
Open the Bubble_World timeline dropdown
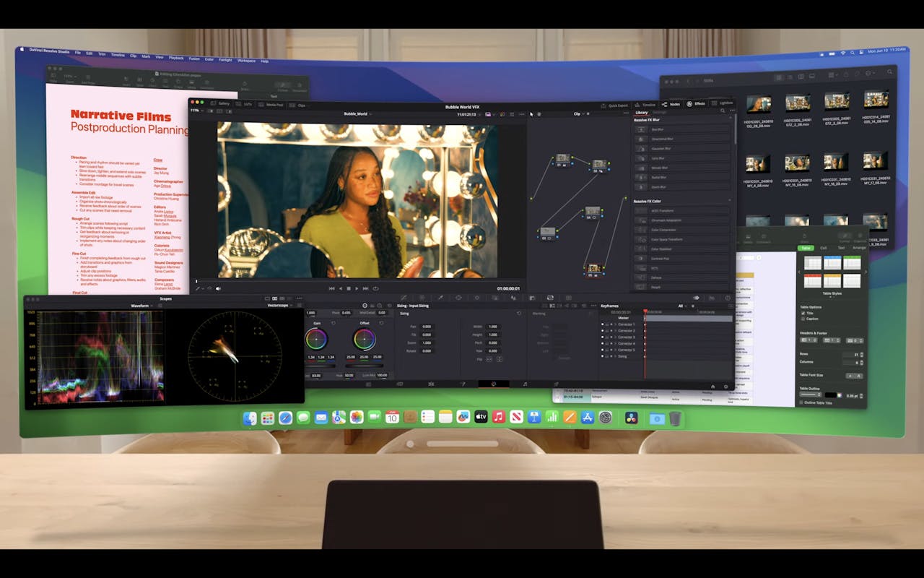coord(358,114)
